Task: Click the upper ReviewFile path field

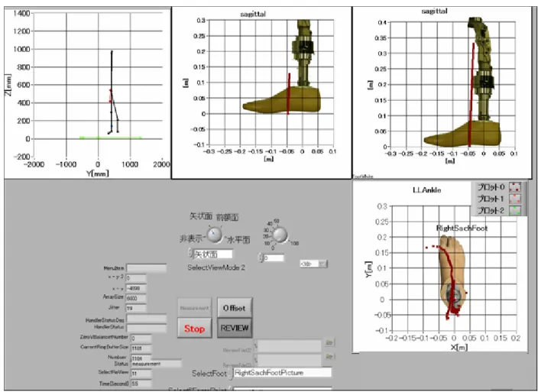Action: tap(289, 346)
